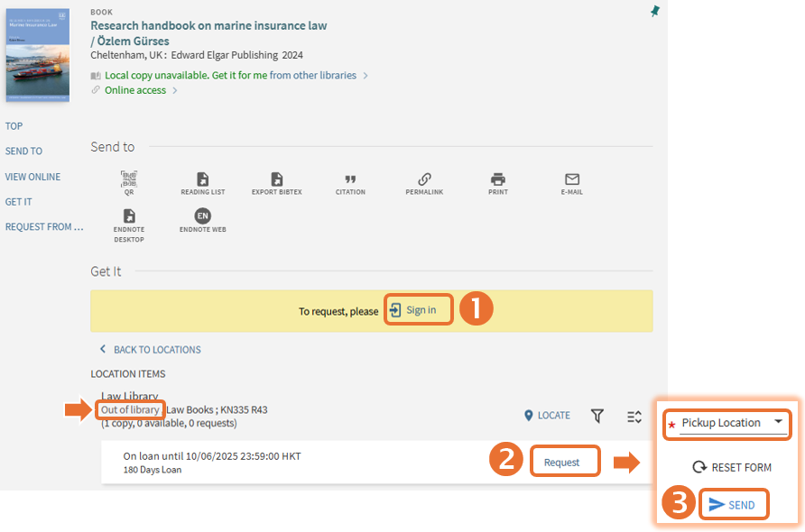This screenshot has width=805, height=532.
Task: Open the book cover thumbnail
Action: pos(37,55)
